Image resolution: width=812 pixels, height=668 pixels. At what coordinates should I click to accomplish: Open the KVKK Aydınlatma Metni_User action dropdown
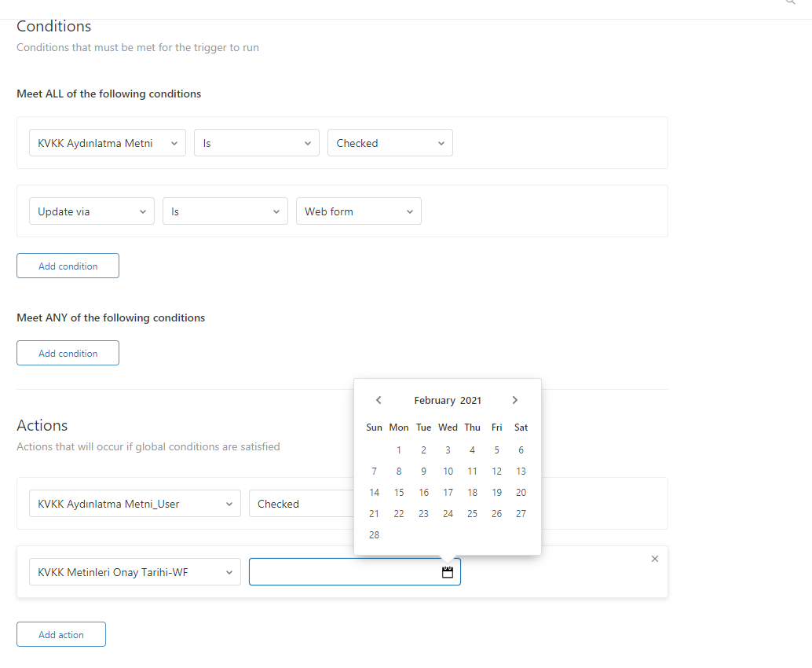pyautogui.click(x=134, y=504)
